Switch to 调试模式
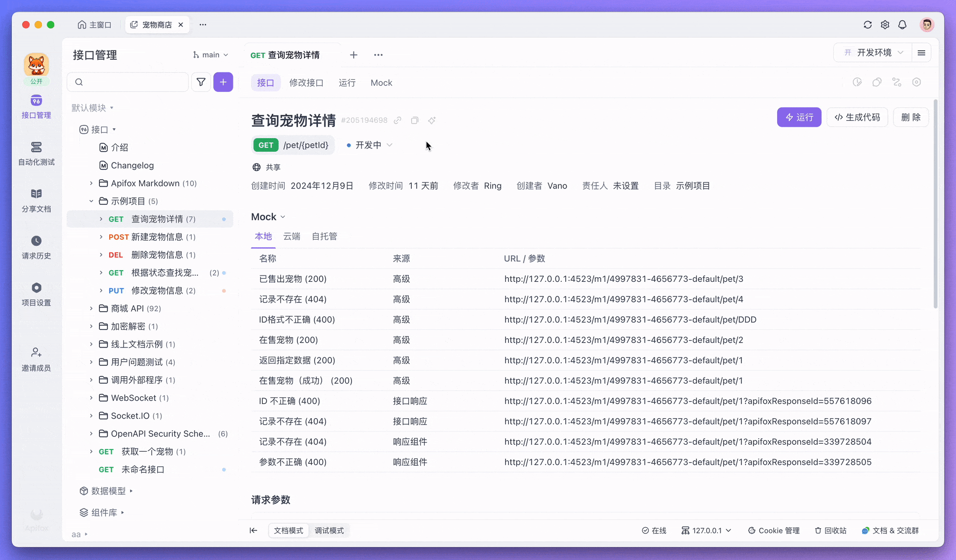956x560 pixels. pyautogui.click(x=329, y=531)
